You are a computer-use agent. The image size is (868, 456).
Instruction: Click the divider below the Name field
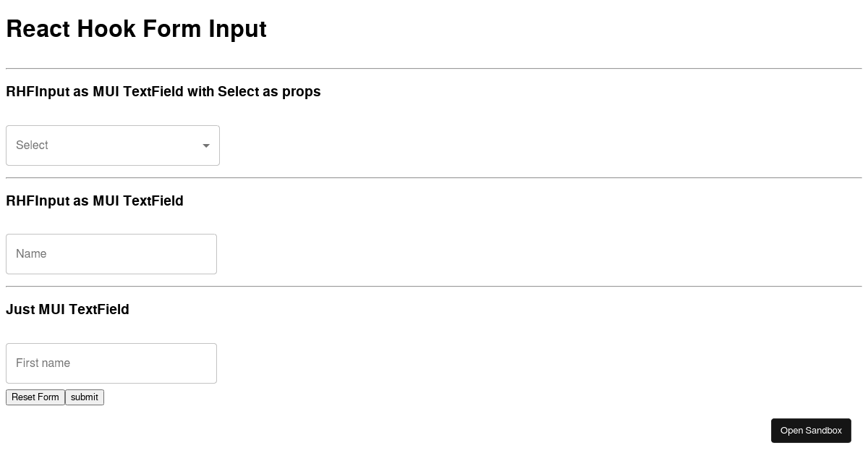tap(434, 286)
